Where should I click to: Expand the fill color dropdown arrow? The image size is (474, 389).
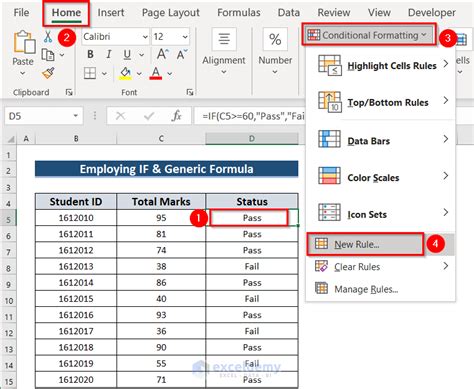pyautogui.click(x=139, y=73)
